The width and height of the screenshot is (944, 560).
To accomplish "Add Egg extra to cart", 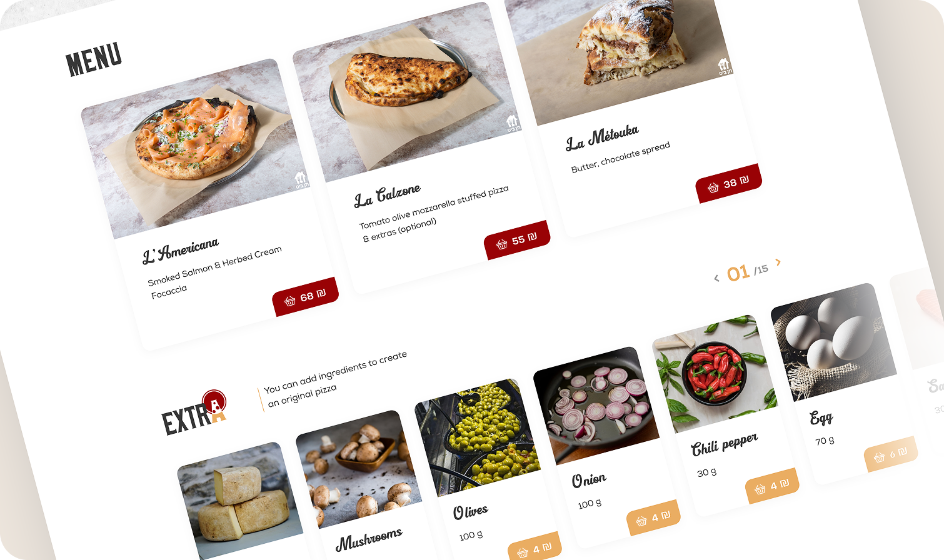I will [891, 454].
